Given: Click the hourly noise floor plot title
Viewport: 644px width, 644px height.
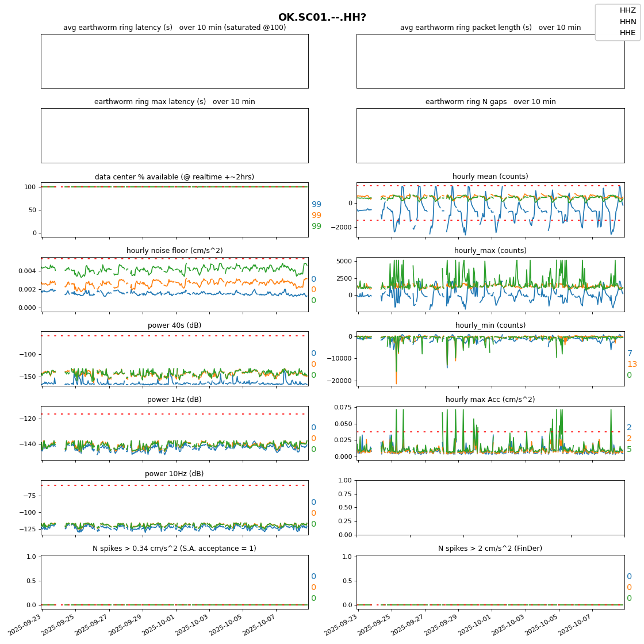Looking at the screenshot, I should click(174, 251).
